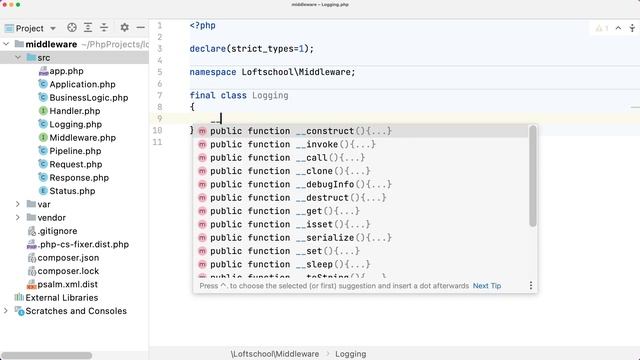The height and width of the screenshot is (360, 640).
Task: Click the Select Opened File locate icon
Action: pos(72,28)
